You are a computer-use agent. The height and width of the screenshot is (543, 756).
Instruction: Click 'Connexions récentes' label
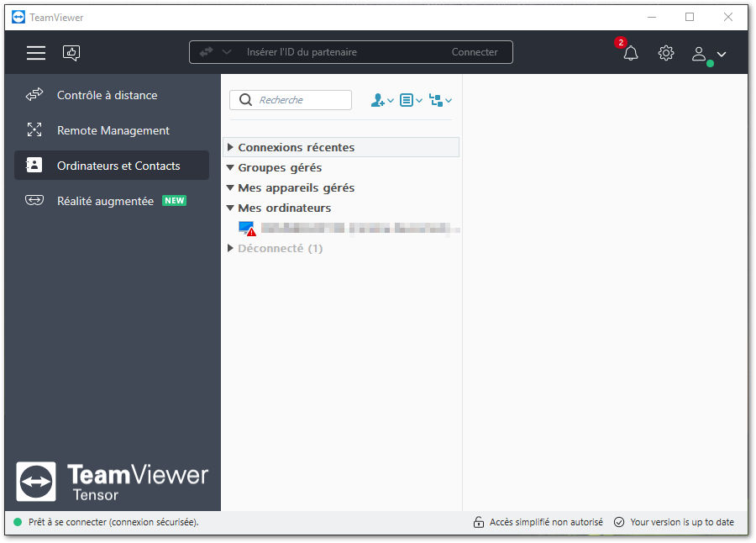click(x=296, y=147)
